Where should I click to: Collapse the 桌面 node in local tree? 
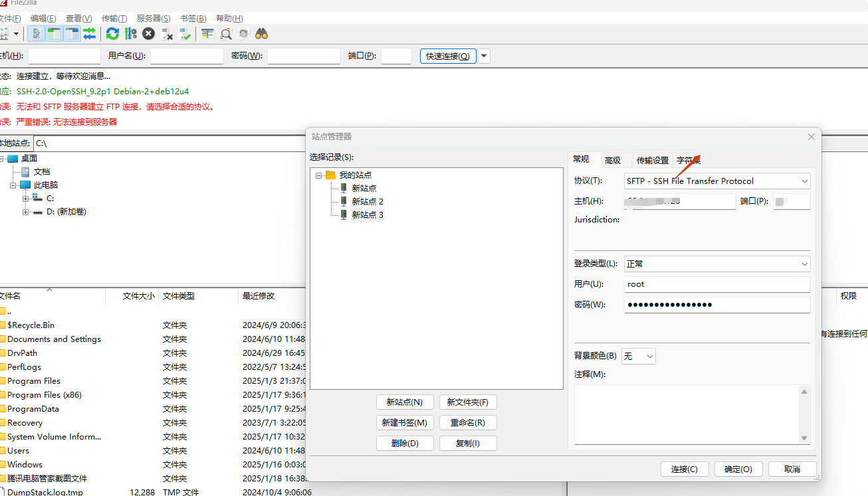point(2,158)
